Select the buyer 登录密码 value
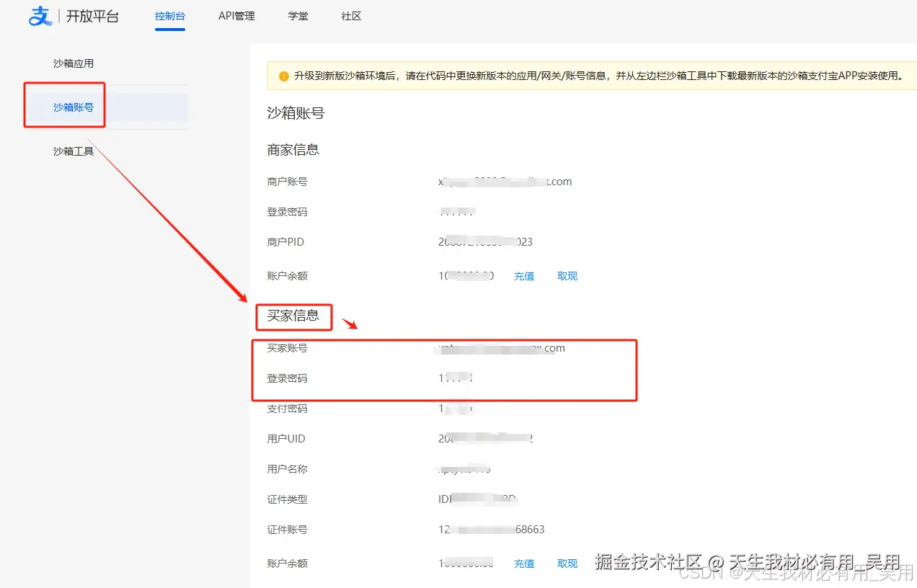Screen dimensions: 917x588 454,378
